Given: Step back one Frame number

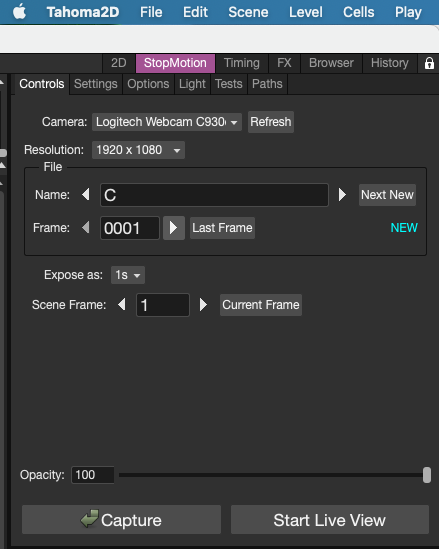Looking at the screenshot, I should click(85, 228).
